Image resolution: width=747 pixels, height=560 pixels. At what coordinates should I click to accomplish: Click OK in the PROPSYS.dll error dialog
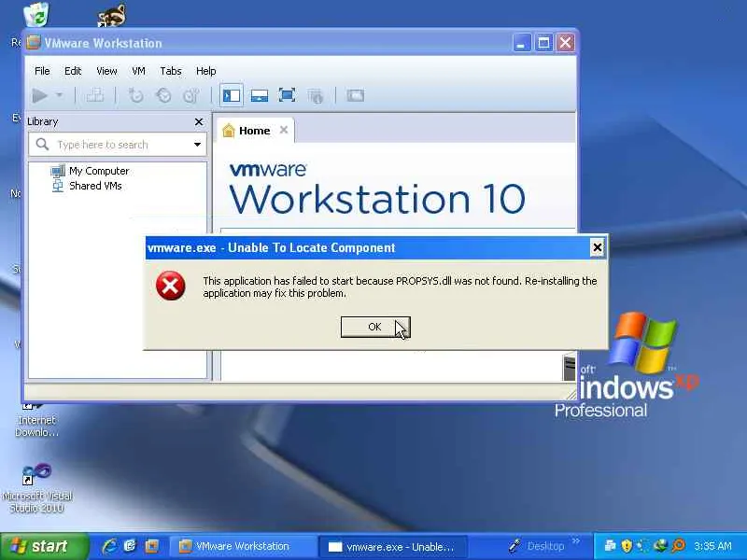(x=375, y=328)
